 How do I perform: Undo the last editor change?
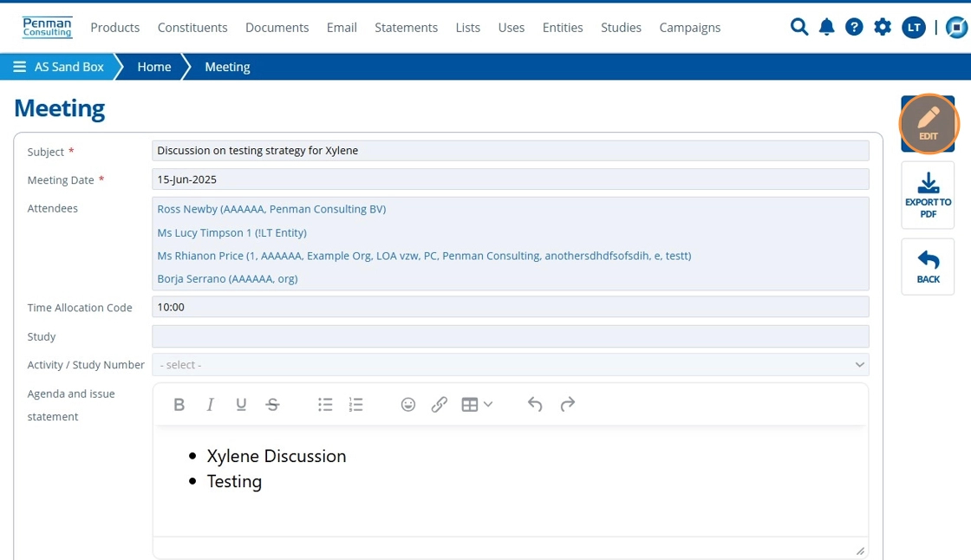(535, 405)
